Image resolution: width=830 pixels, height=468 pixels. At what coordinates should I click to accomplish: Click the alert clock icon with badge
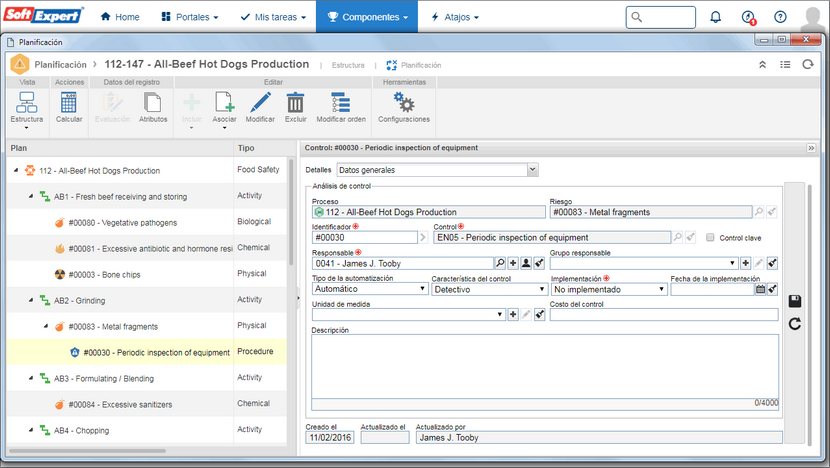(x=748, y=17)
